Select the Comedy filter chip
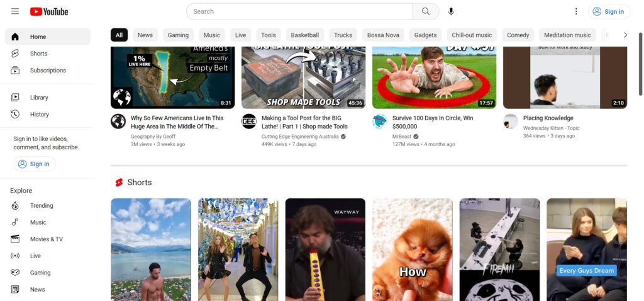The width and height of the screenshot is (644, 301). tap(518, 35)
